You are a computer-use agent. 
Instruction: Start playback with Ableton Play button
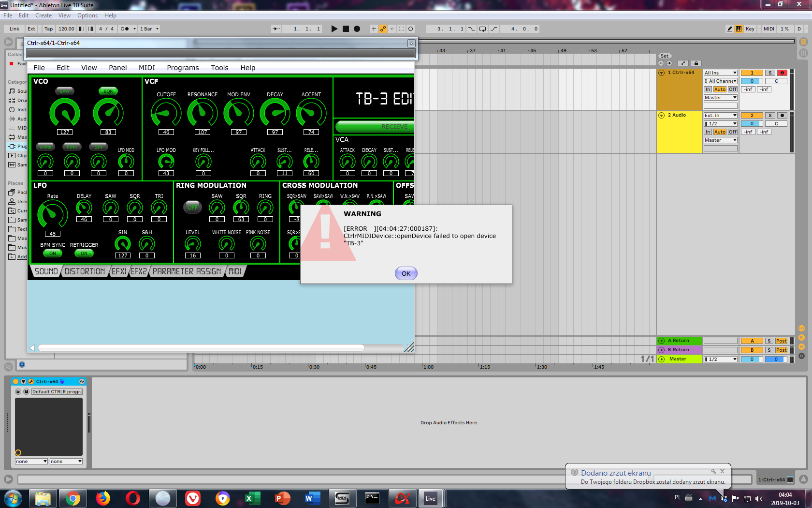(x=334, y=29)
